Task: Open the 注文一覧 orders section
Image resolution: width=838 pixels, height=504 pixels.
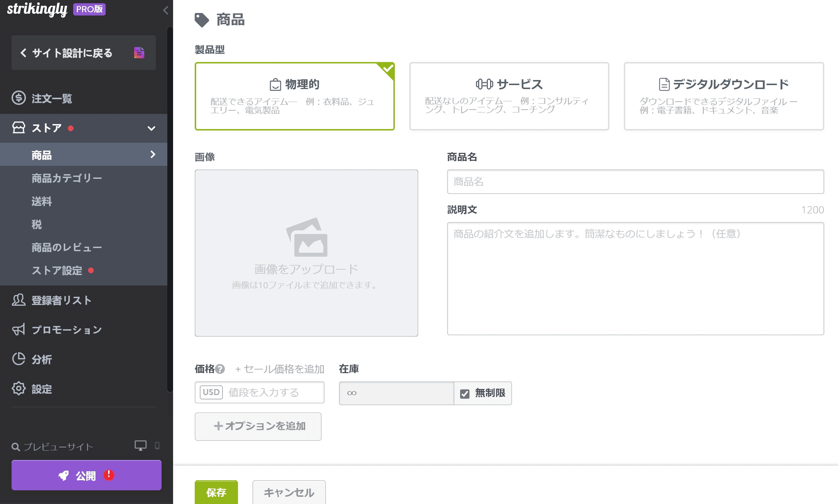Action: tap(50, 98)
